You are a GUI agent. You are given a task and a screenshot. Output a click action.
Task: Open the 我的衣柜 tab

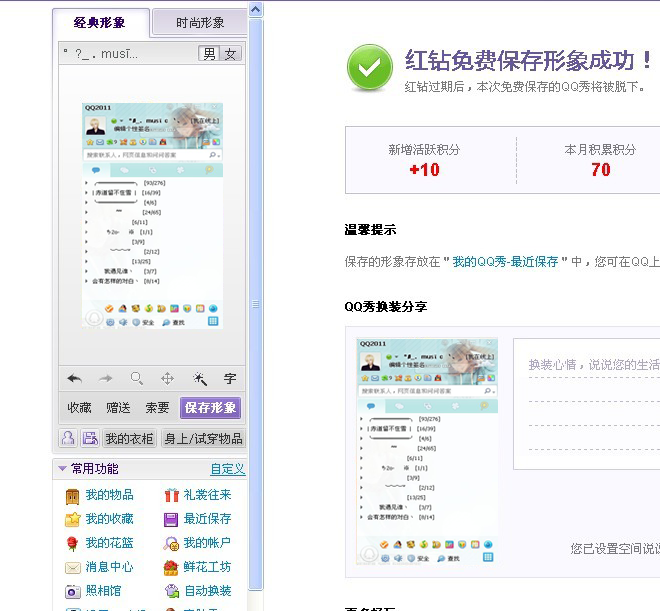coord(129,438)
